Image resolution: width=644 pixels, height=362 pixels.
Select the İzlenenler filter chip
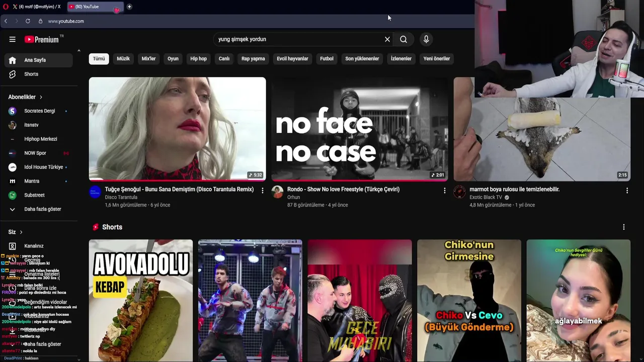tap(401, 59)
